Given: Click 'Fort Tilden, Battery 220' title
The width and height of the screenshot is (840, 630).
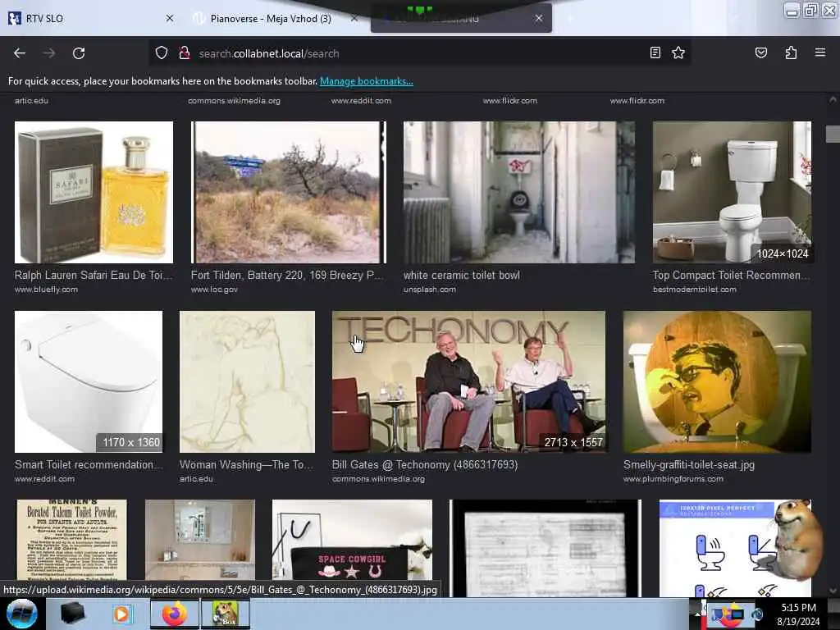Looking at the screenshot, I should pos(286,276).
